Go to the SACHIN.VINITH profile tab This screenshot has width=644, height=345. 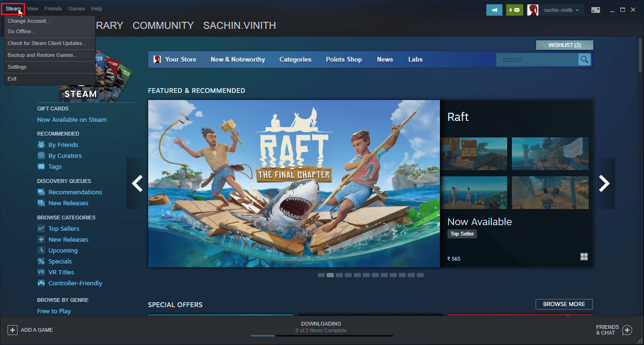[240, 26]
